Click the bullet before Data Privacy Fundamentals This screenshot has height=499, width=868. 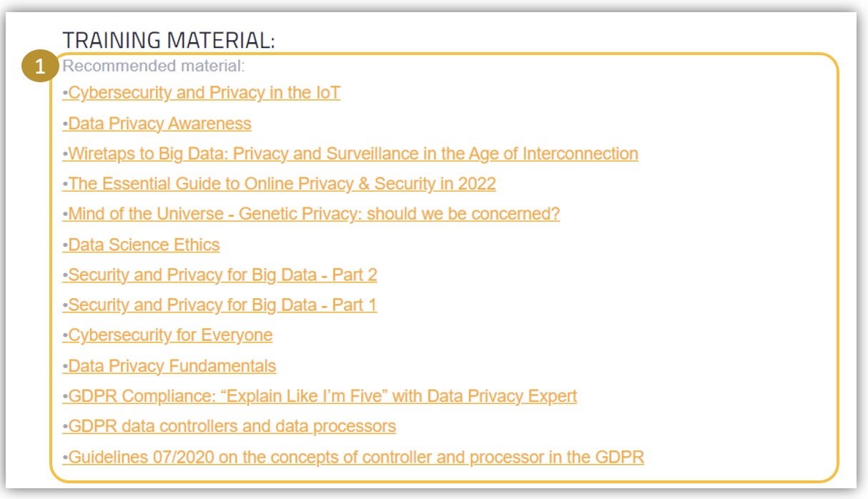pos(65,367)
